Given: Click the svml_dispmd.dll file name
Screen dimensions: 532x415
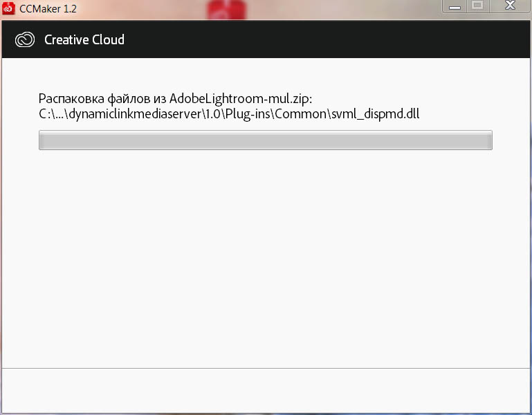Looking at the screenshot, I should coord(382,113).
